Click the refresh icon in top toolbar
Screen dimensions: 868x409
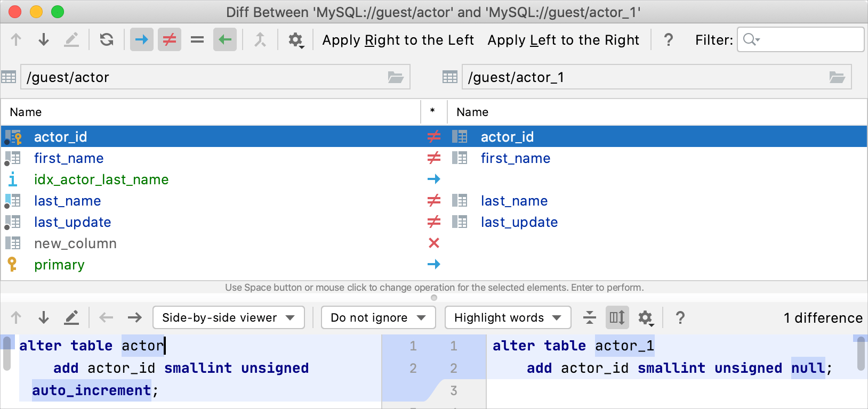point(107,40)
